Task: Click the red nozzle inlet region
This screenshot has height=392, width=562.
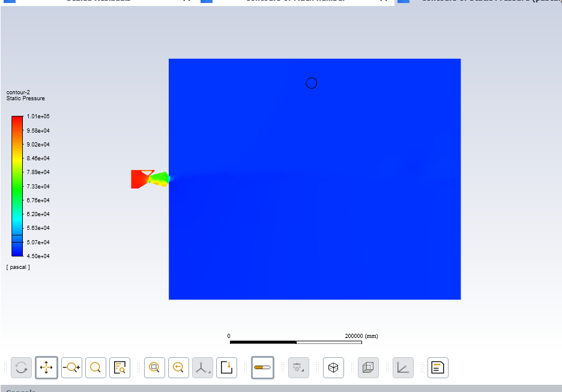Action: 138,179
